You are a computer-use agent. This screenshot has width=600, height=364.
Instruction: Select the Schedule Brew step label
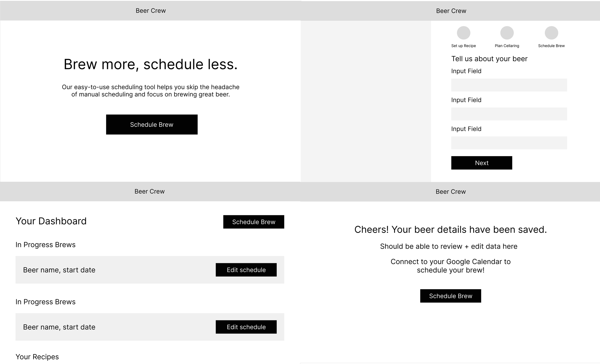[x=551, y=46]
